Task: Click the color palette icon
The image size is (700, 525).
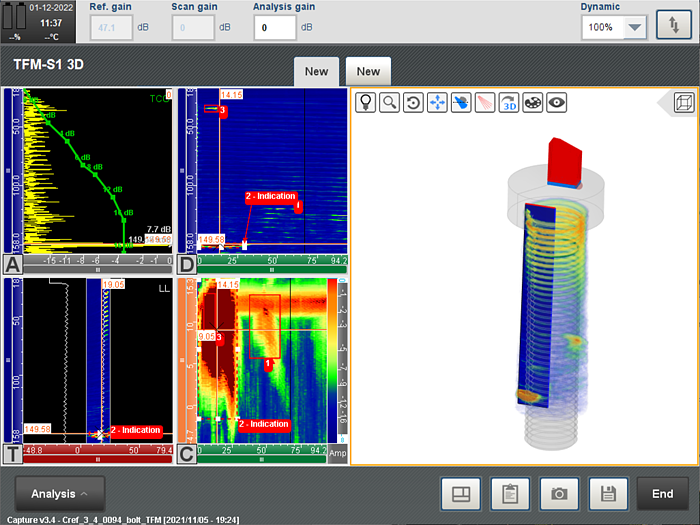Action: click(x=533, y=102)
